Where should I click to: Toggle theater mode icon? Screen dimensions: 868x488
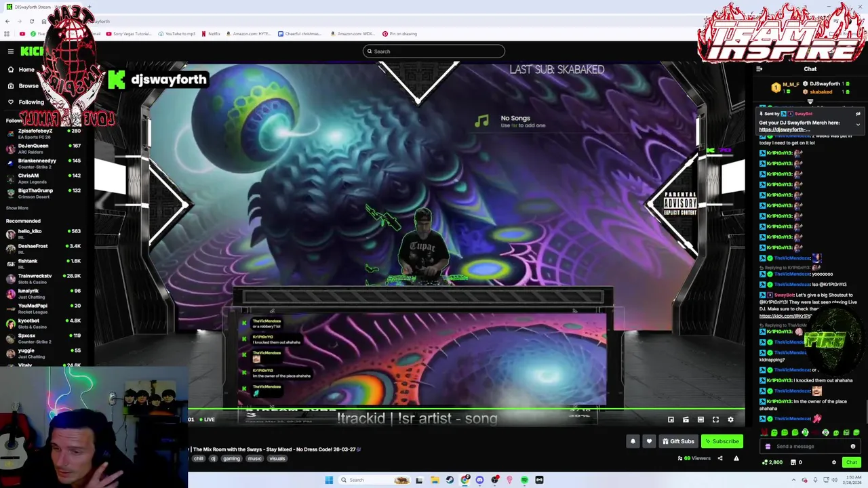[701, 420]
